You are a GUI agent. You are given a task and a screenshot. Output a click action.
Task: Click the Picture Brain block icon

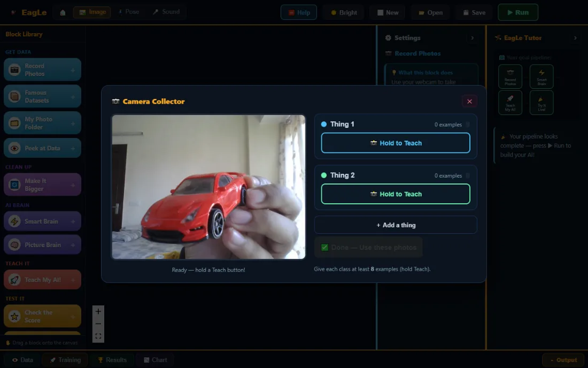coord(14,244)
